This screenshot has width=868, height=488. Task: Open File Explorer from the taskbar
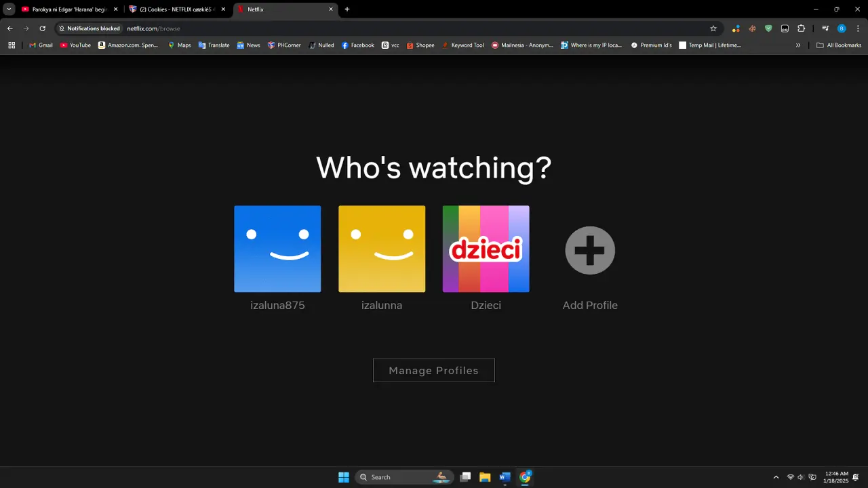coord(485,477)
